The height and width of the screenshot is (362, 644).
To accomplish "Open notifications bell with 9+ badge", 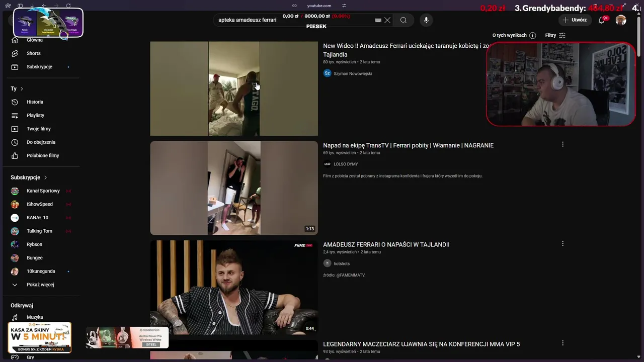I will pyautogui.click(x=602, y=20).
